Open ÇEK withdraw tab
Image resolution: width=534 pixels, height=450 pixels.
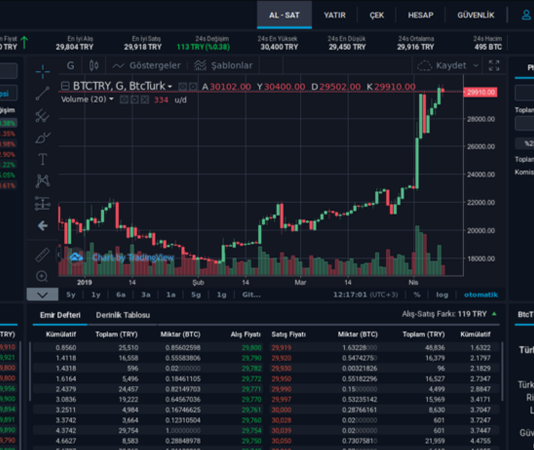pyautogui.click(x=377, y=15)
